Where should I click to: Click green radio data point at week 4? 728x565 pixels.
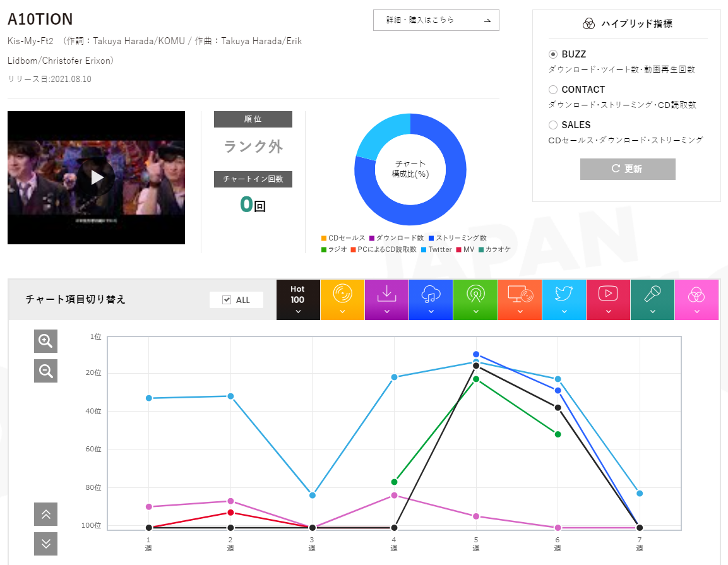tap(394, 482)
